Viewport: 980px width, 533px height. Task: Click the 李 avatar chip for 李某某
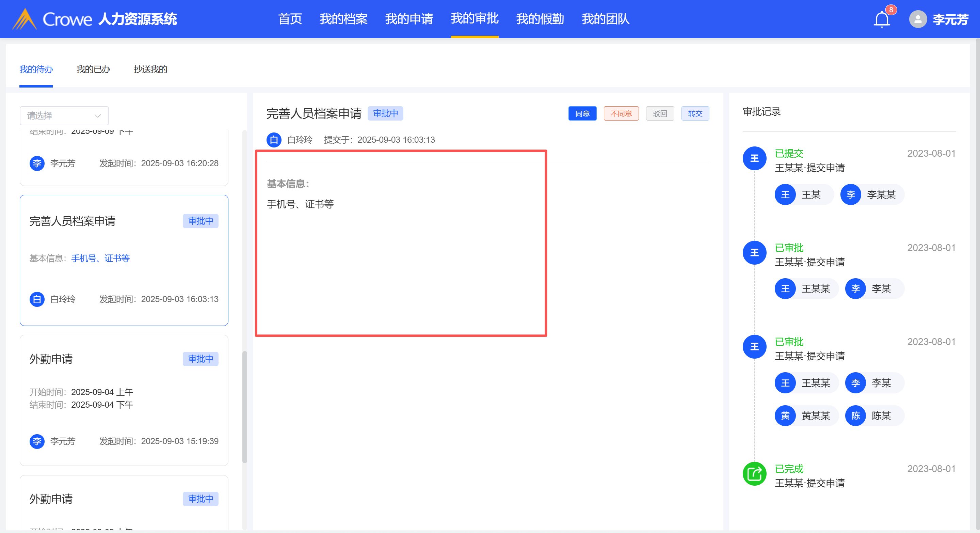tap(851, 195)
